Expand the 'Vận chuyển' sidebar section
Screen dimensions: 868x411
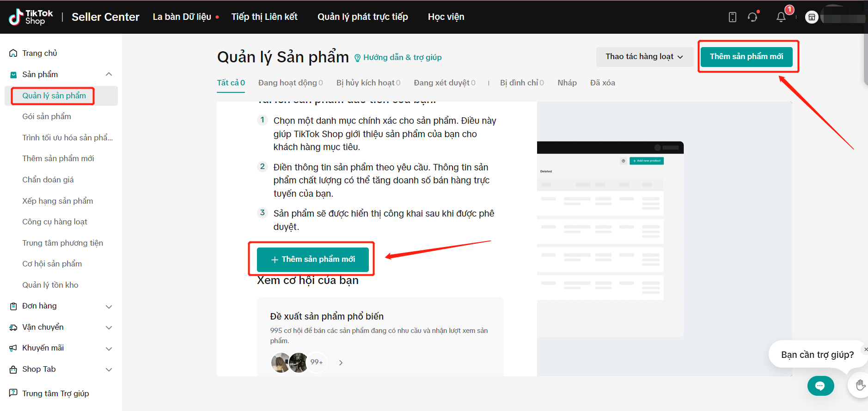click(109, 327)
